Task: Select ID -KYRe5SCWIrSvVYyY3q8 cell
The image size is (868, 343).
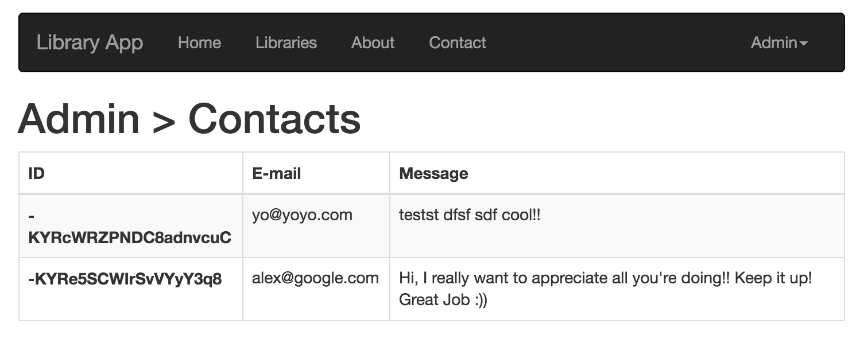Action: coord(125,279)
